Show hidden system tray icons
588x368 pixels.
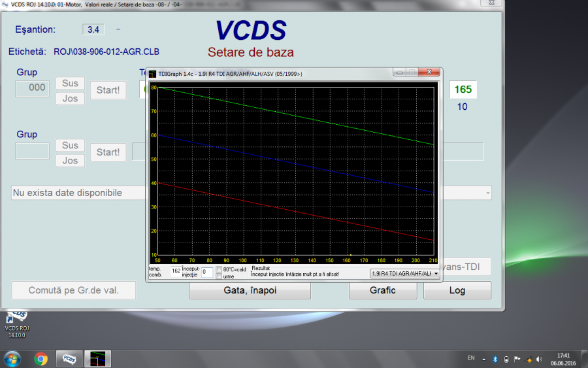[483, 359]
